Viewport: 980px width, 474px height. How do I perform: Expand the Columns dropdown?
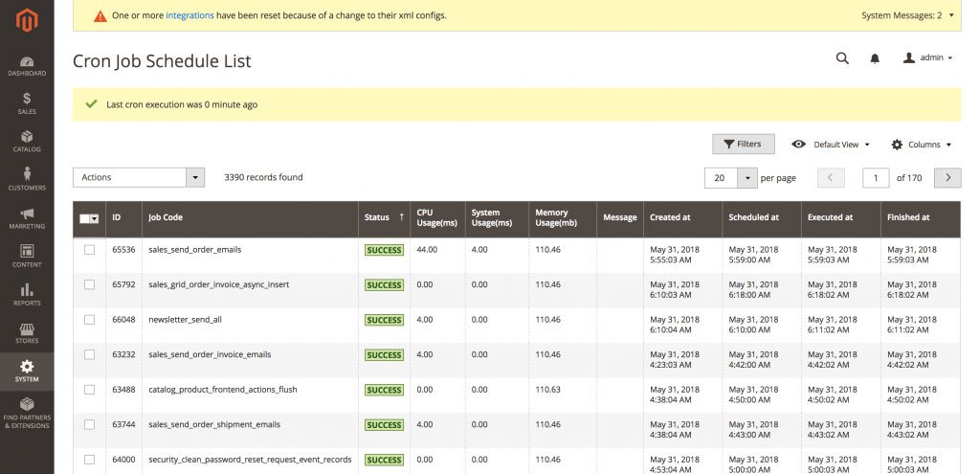[x=922, y=145]
